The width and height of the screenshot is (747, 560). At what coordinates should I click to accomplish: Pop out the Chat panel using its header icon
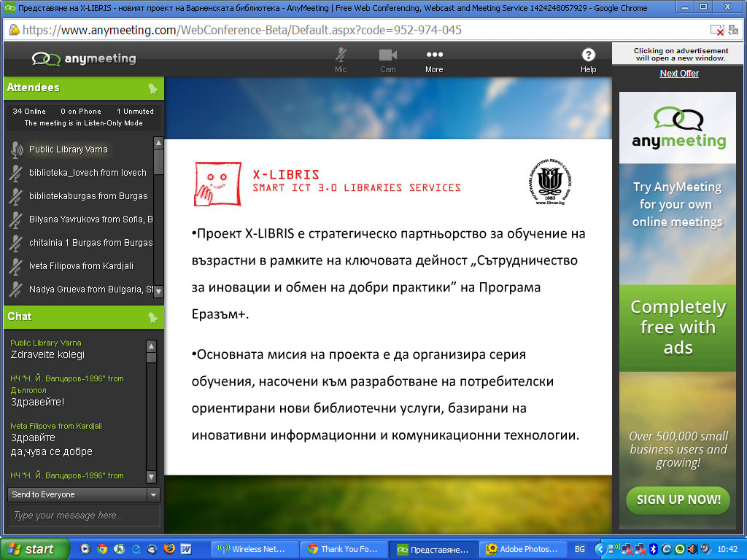[152, 317]
